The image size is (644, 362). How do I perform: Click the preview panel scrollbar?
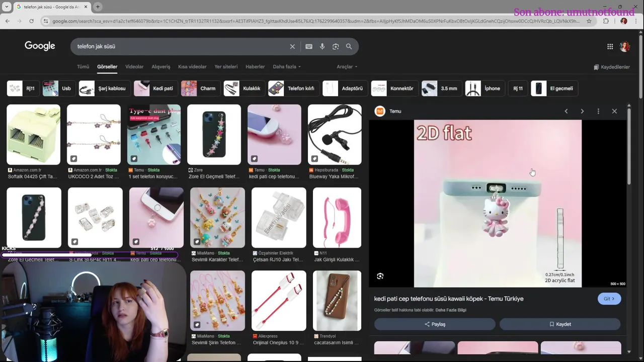point(629,146)
